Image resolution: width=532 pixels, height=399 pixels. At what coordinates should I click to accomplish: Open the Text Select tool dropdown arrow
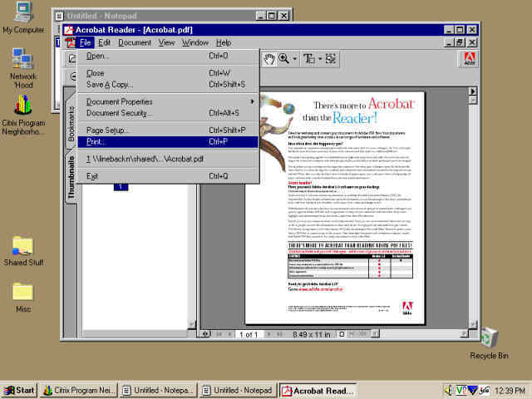[318, 58]
